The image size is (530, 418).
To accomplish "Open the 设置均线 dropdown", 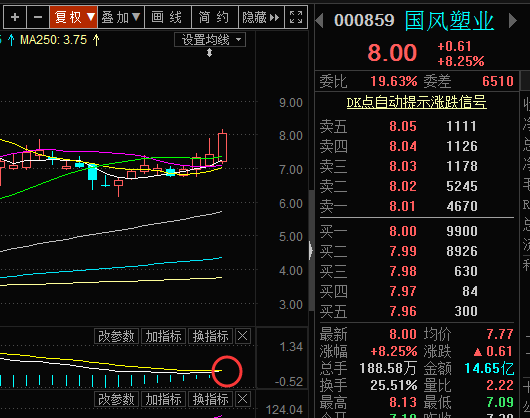I will [210, 40].
